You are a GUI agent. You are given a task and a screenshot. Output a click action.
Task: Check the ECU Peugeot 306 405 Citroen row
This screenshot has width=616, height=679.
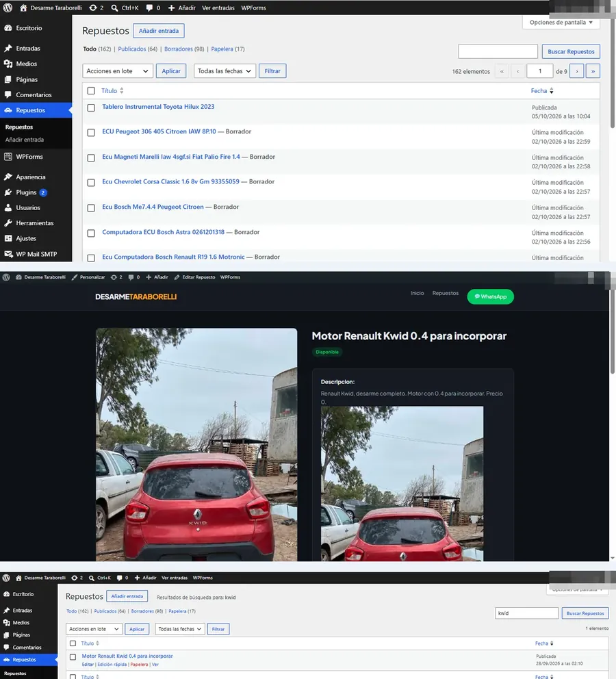(x=91, y=133)
